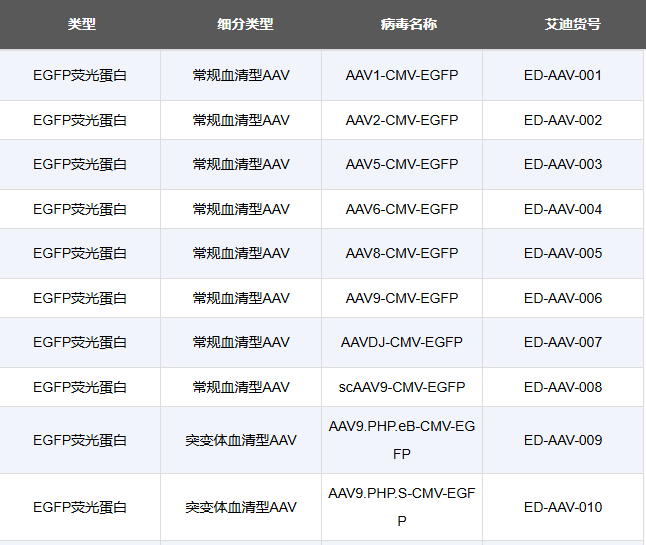Screen dimensions: 646x545
Task: Select the AAV1-CMV-EGFP cell
Action: [x=402, y=75]
